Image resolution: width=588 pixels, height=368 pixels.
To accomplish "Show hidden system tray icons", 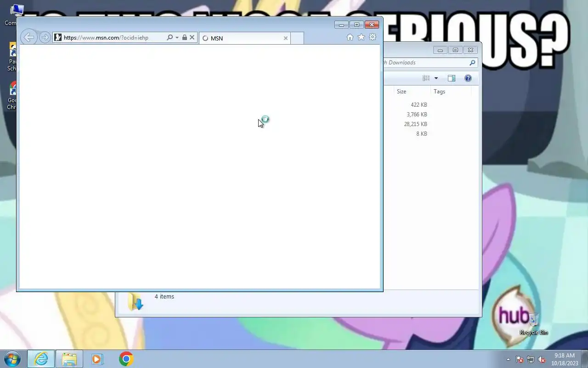I will pyautogui.click(x=508, y=359).
